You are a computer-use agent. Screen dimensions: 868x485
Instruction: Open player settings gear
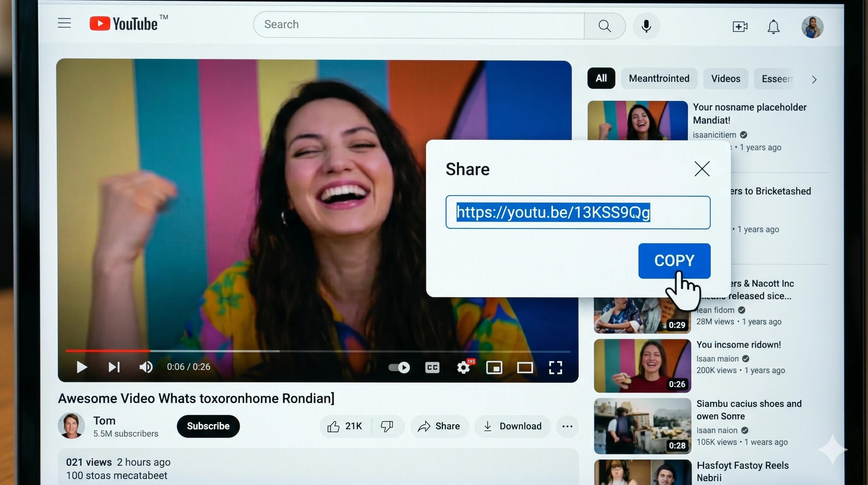point(463,367)
